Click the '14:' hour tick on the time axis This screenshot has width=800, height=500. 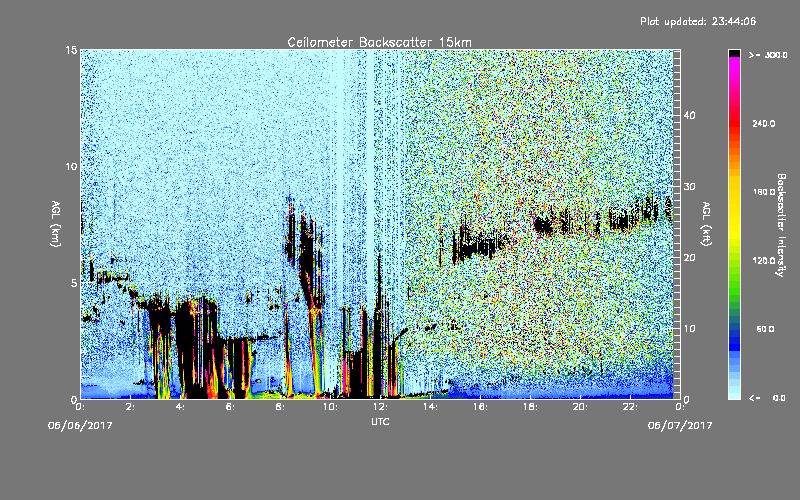430,407
